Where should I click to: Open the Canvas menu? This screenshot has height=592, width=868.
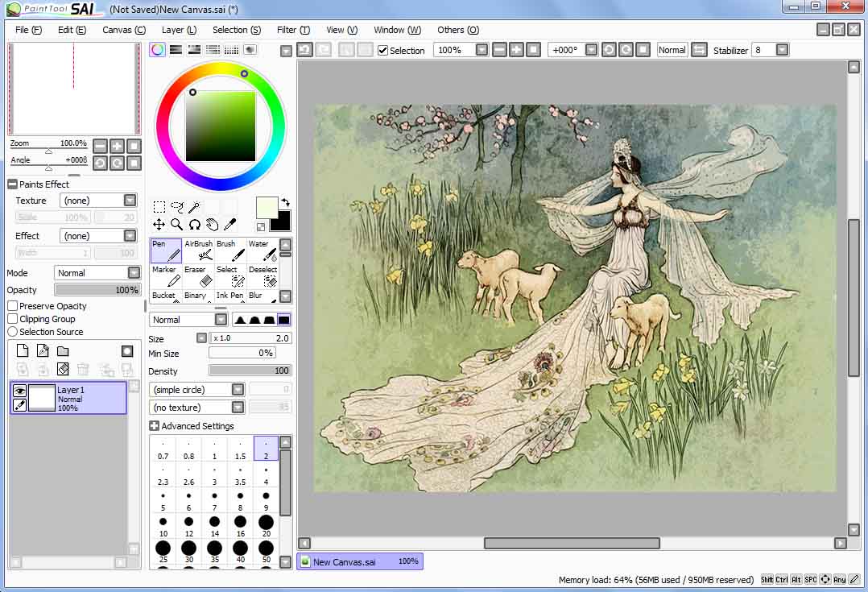[x=123, y=30]
